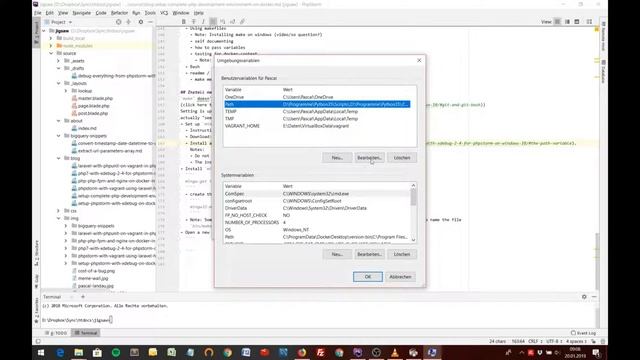Open File Explorer from taskbar
The image size is (640, 360).
(78, 353)
